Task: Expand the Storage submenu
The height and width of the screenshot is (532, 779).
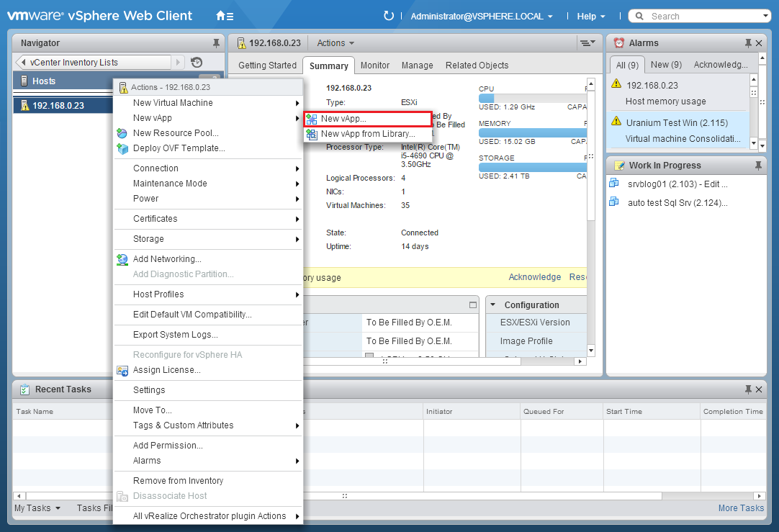Action: click(x=208, y=239)
